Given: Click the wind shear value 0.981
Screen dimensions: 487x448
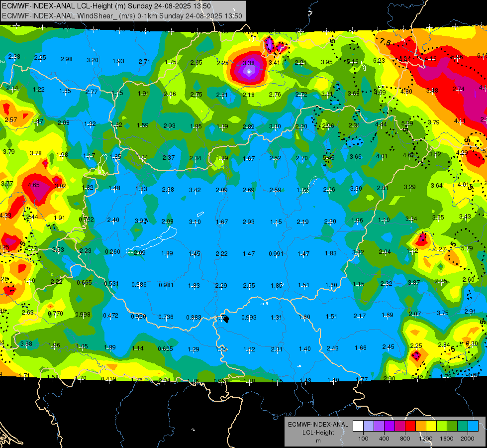Looking at the screenshot, I should point(166,285).
